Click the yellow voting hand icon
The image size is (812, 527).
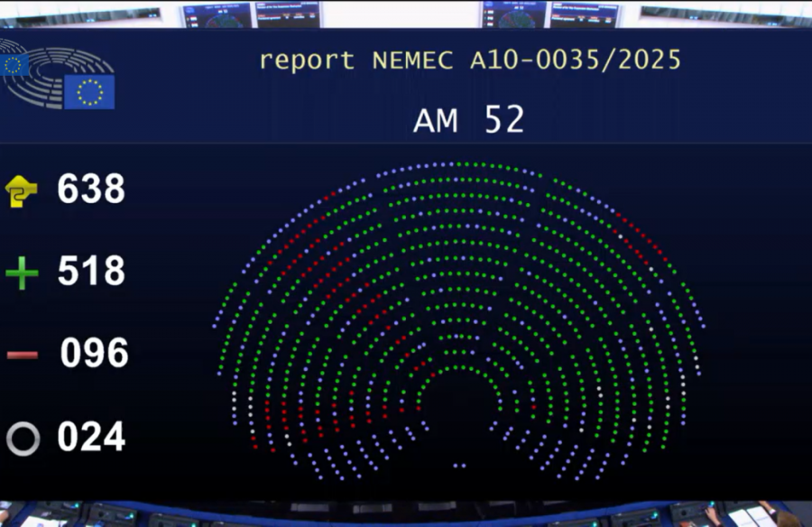(x=22, y=191)
